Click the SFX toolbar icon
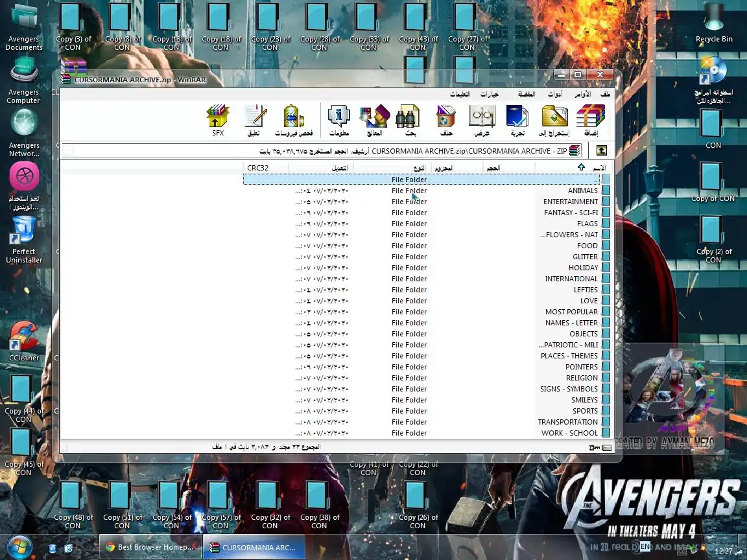The width and height of the screenshot is (747, 560). coord(218,120)
